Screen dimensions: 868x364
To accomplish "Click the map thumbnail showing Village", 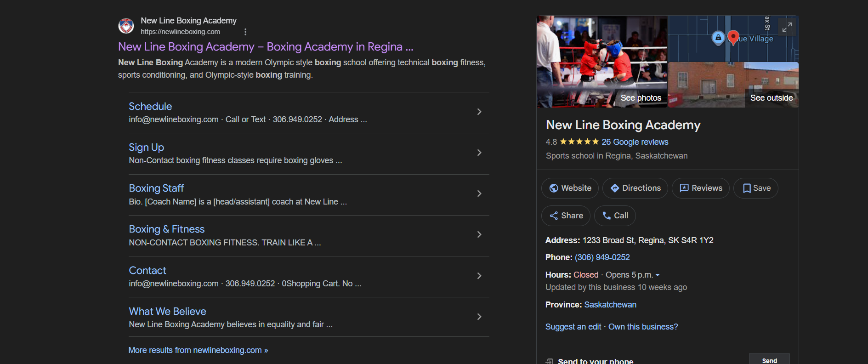I will 733,39.
